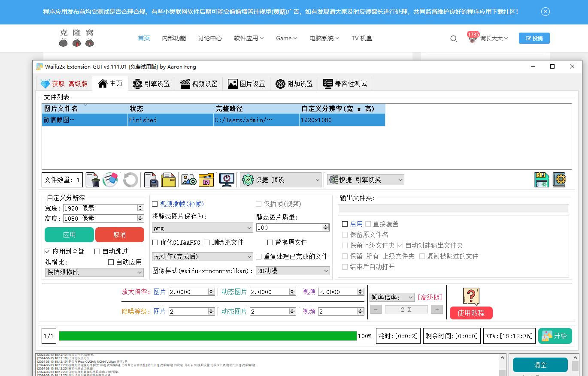Image resolution: width=588 pixels, height=376 pixels.
Task: Enable 视频插帧(补帧) checkbox
Action: tap(155, 204)
